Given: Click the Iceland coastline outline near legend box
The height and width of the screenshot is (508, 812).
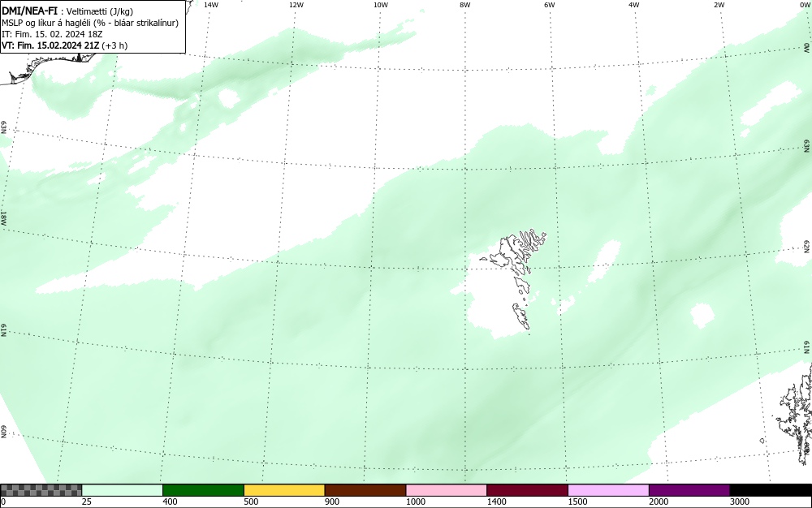Looking at the screenshot, I should [x=50, y=69].
